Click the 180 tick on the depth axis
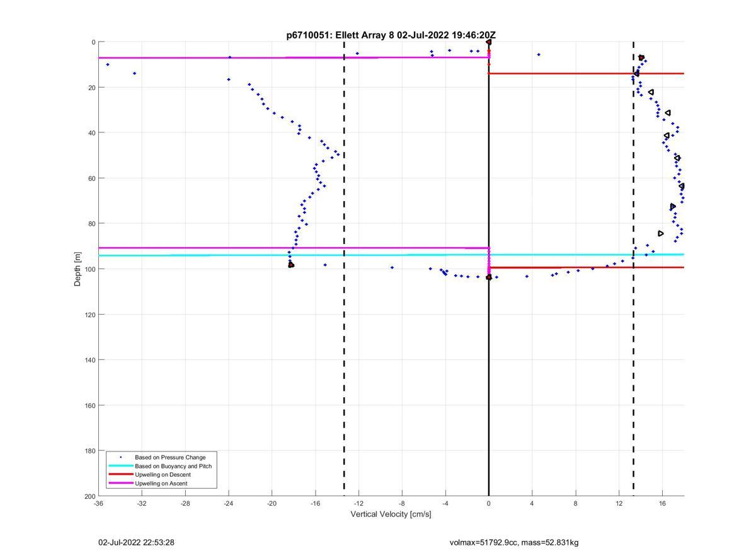 [89, 451]
